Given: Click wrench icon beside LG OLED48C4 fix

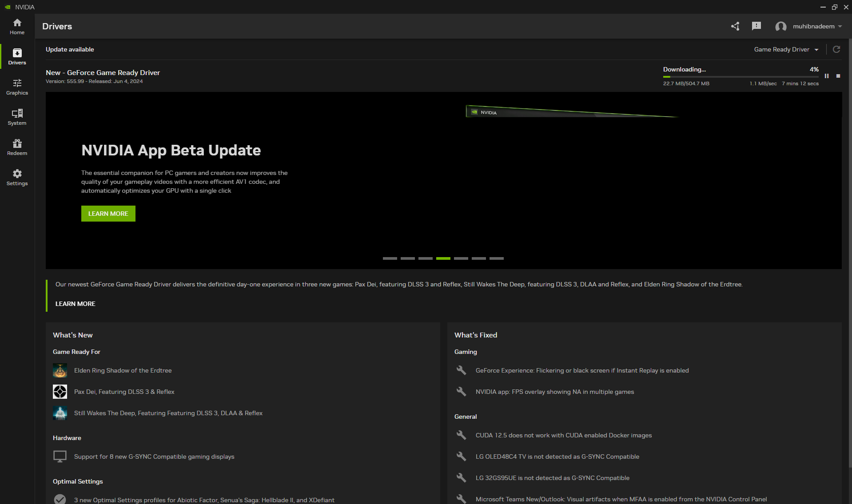Looking at the screenshot, I should (x=462, y=456).
